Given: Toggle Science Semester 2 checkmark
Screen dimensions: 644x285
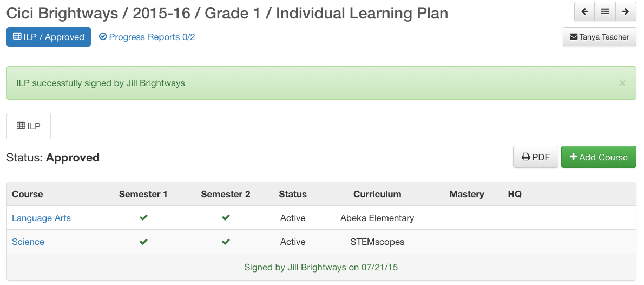Looking at the screenshot, I should [226, 242].
